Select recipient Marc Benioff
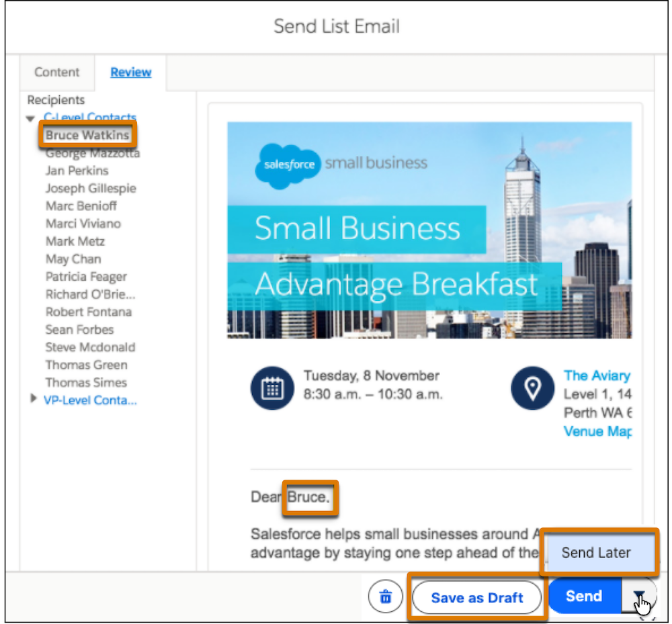Screen dimensions: 672x624 [x=81, y=206]
